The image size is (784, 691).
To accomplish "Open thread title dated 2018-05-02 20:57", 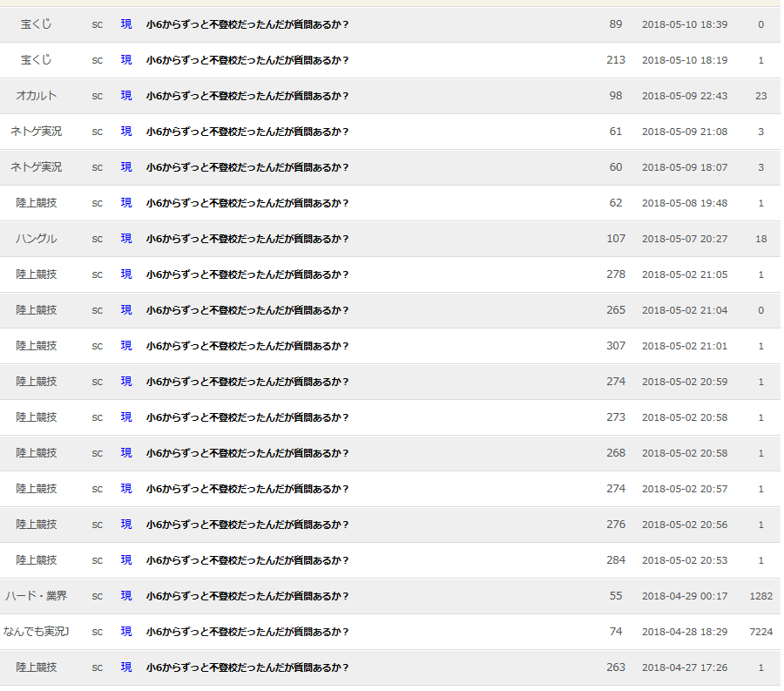I will [247, 489].
